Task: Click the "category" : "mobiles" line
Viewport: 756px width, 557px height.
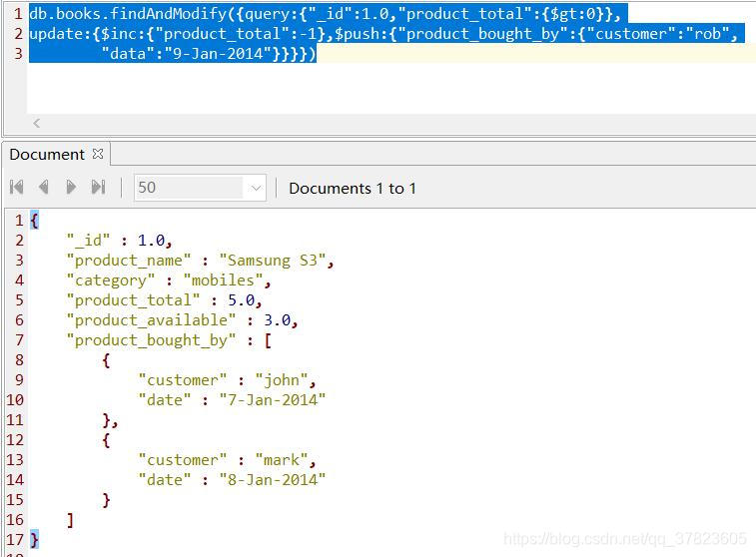Action: tap(168, 280)
